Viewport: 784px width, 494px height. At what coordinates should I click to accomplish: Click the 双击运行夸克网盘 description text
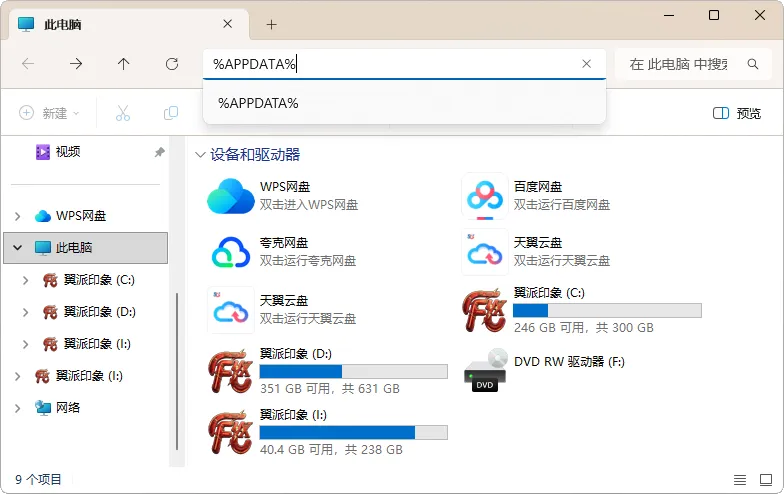(x=308, y=260)
